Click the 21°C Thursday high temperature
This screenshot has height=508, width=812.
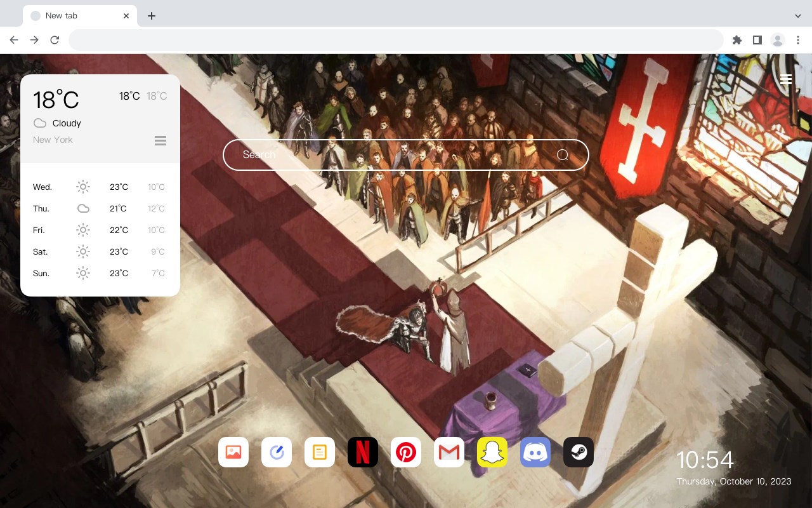118,208
